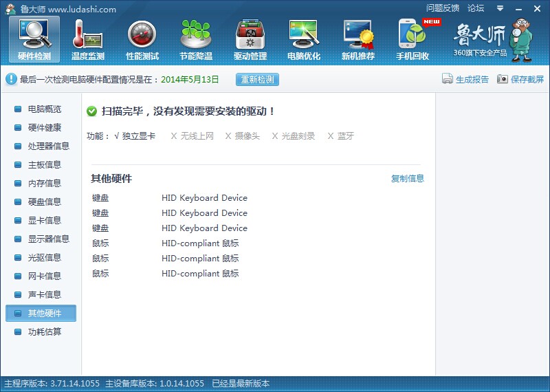Open 节能降温 clover icon
Image resolution: width=550 pixels, height=392 pixels.
196,39
